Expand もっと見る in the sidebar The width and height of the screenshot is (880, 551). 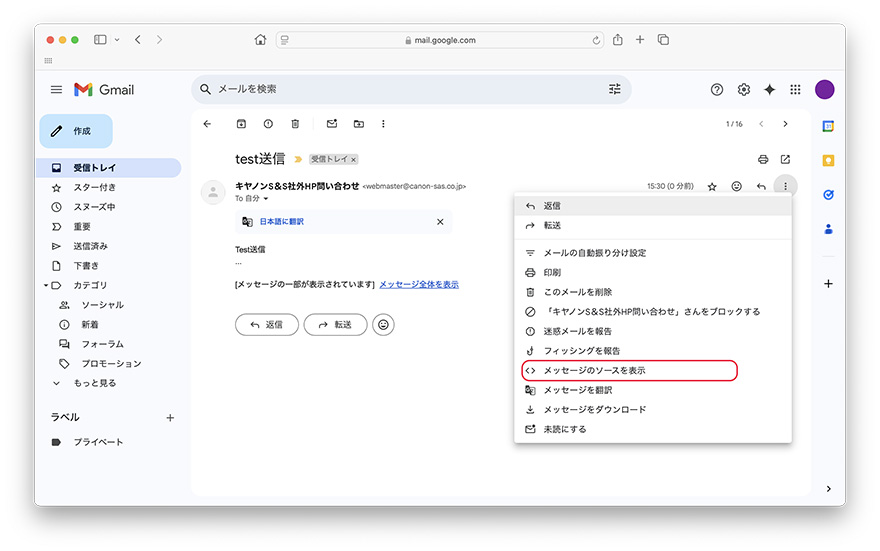pyautogui.click(x=56, y=383)
